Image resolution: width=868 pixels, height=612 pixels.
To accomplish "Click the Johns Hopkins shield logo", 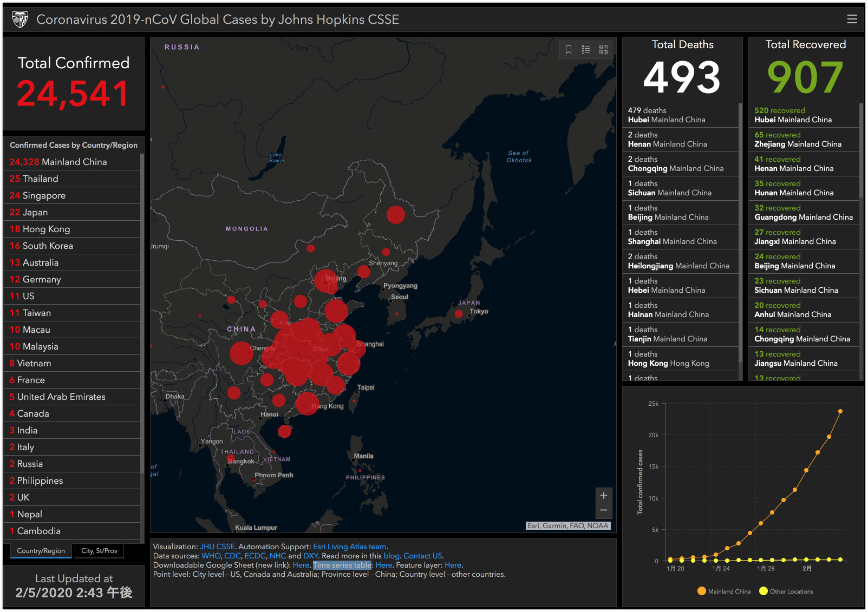I will [x=20, y=19].
